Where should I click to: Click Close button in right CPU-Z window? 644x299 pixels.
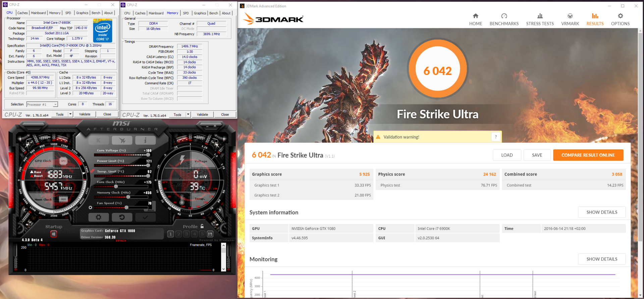pos(225,114)
